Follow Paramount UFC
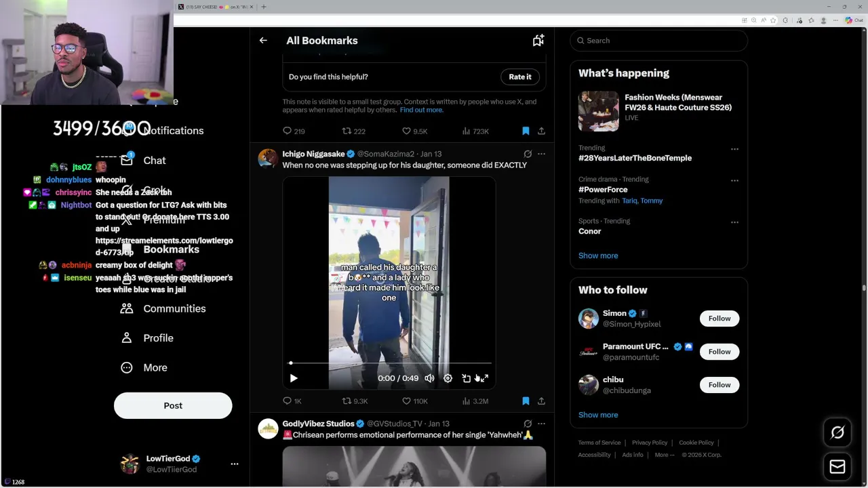The width and height of the screenshot is (868, 488). tap(719, 352)
